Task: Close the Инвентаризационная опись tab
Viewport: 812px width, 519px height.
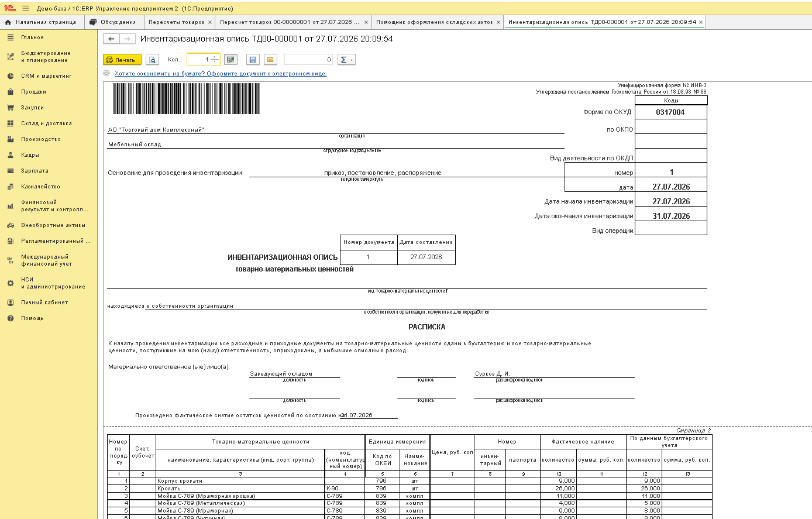Action: pyautogui.click(x=701, y=22)
